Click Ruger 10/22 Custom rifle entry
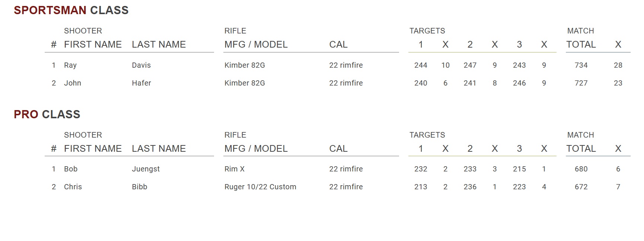Viewport: 644px width, 241px height. pyautogui.click(x=260, y=187)
